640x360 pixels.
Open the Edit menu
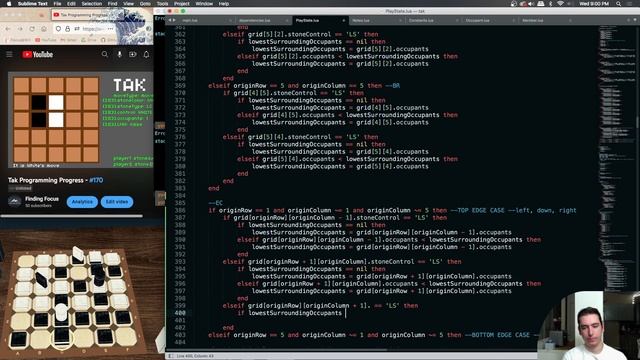tap(71, 4)
